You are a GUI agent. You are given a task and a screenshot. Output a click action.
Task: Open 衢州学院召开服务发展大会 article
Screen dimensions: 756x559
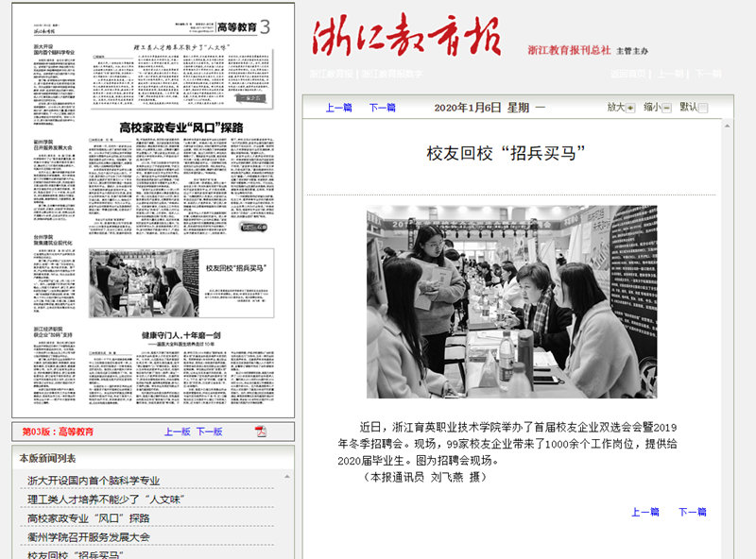[x=89, y=537]
